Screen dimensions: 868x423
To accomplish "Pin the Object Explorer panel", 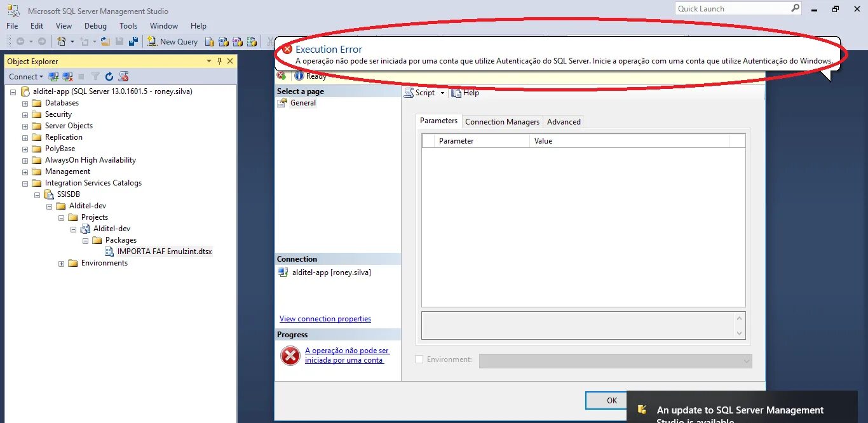I will point(219,61).
